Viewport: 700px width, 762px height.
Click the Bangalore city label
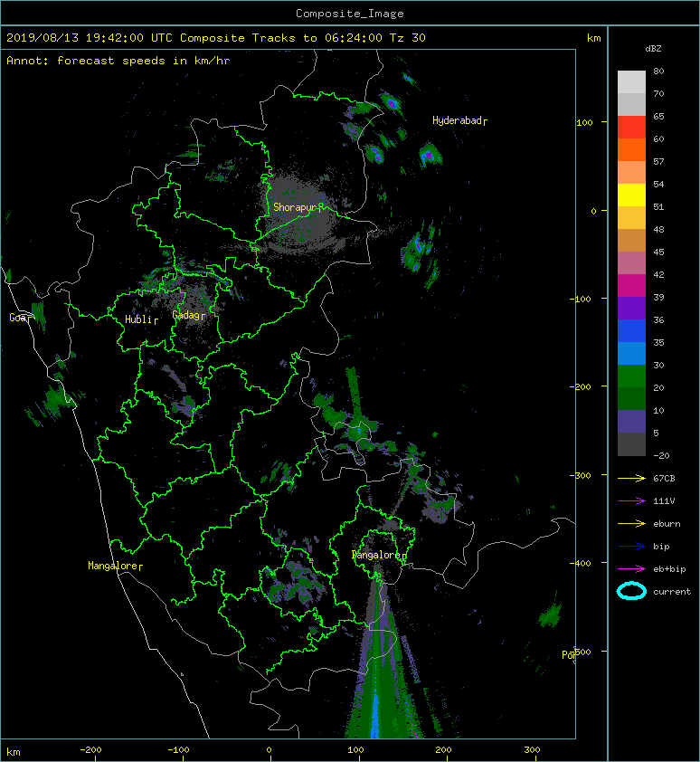click(x=378, y=555)
